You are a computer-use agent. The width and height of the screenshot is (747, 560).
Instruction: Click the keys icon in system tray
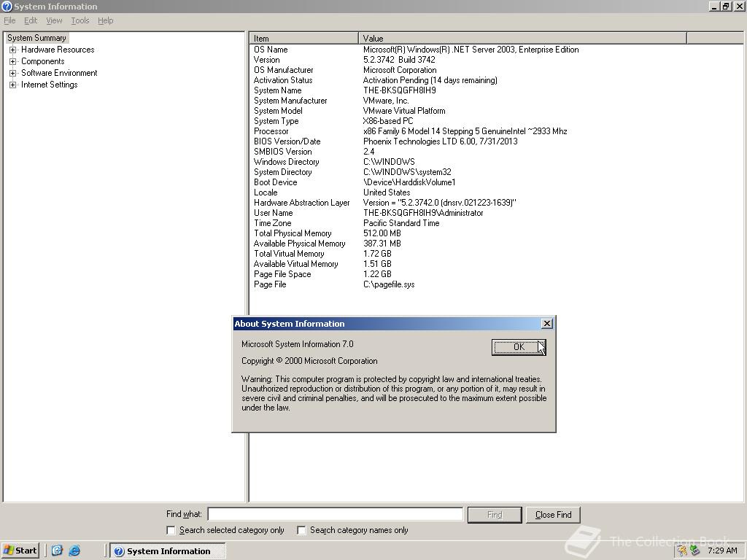click(x=682, y=551)
